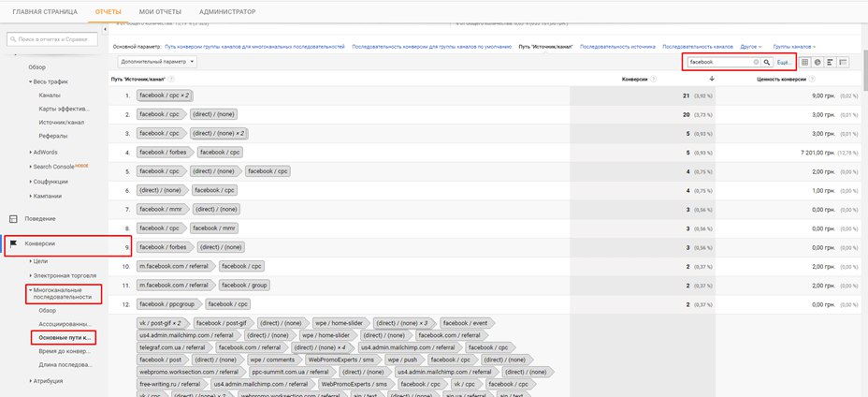Click facebook / mmr chip in row 7

161,209
